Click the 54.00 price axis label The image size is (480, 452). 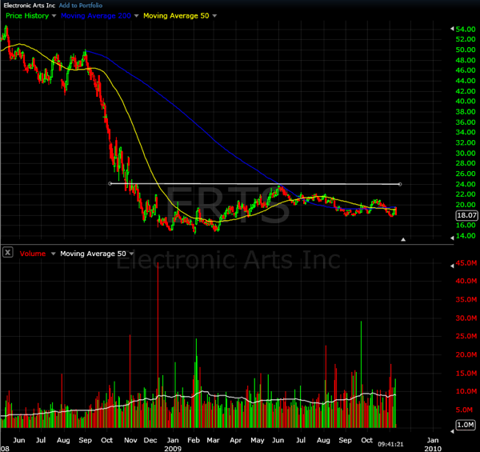(466, 29)
